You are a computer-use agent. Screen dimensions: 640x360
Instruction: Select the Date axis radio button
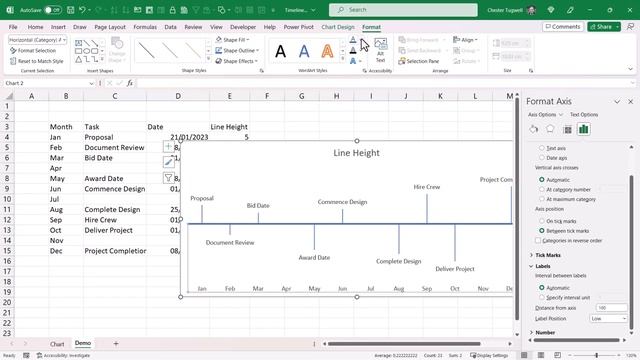click(542, 158)
